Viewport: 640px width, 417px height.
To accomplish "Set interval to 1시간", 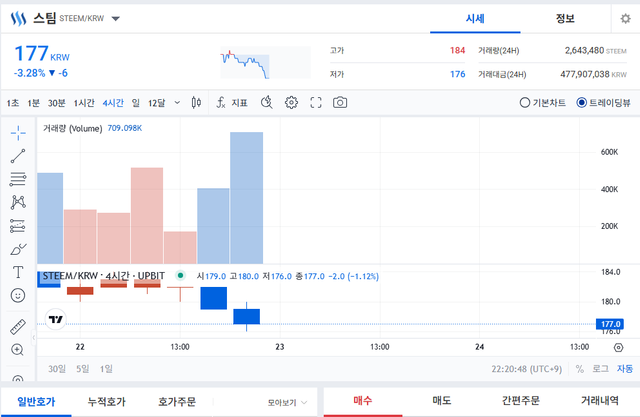I will tap(84, 103).
